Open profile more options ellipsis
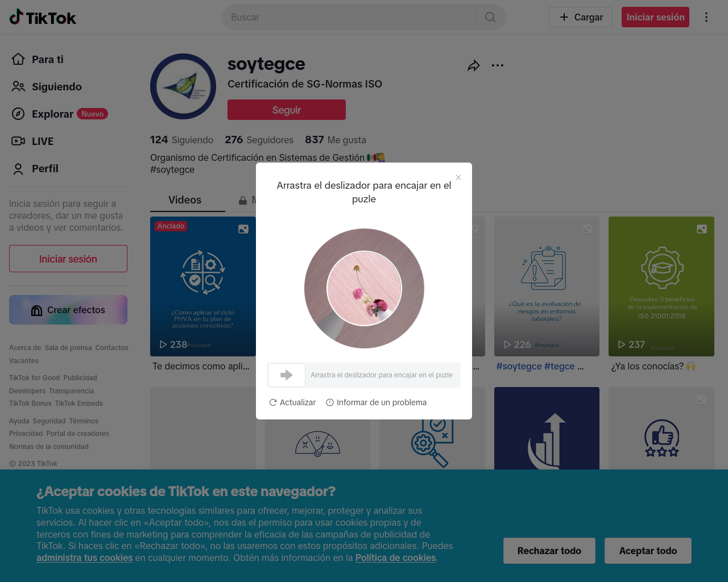 coord(498,65)
